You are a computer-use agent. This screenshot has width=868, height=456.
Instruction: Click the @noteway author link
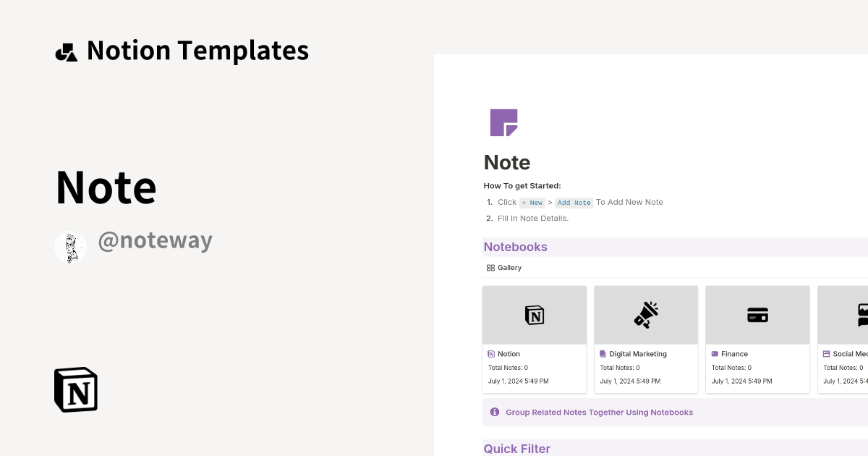[x=156, y=240]
